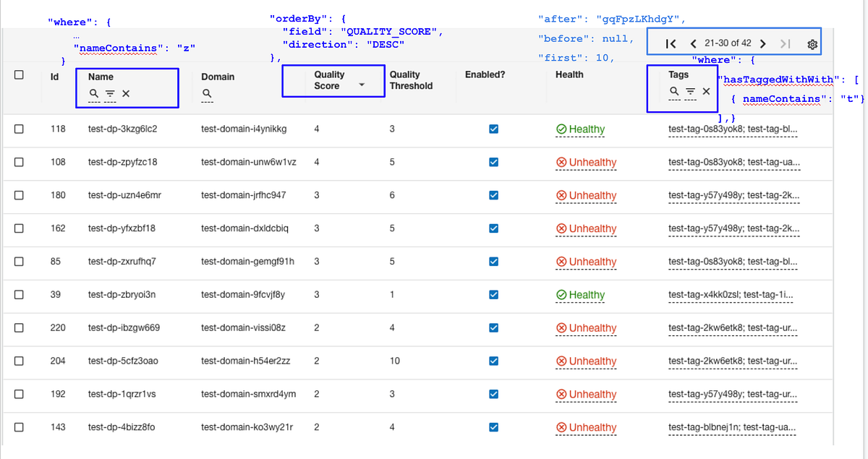Click the '21-30 of 42' pagination label
The width and height of the screenshot is (868, 459).
(x=728, y=44)
